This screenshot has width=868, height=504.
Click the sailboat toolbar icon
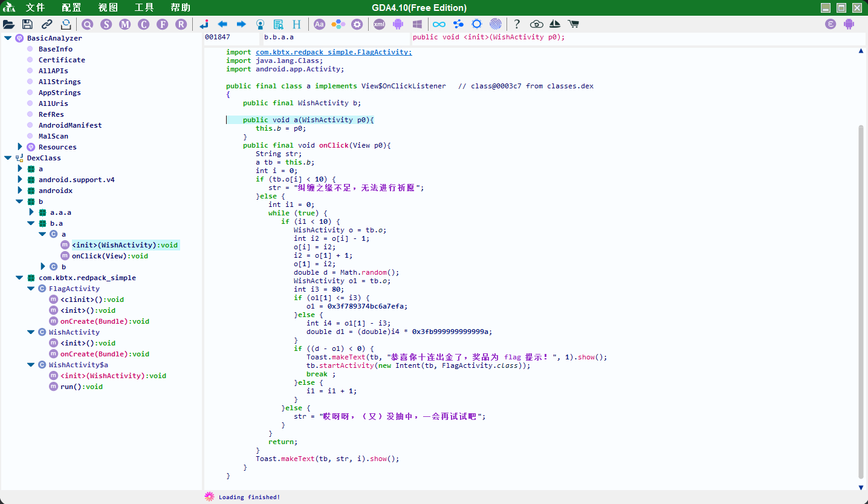click(555, 24)
